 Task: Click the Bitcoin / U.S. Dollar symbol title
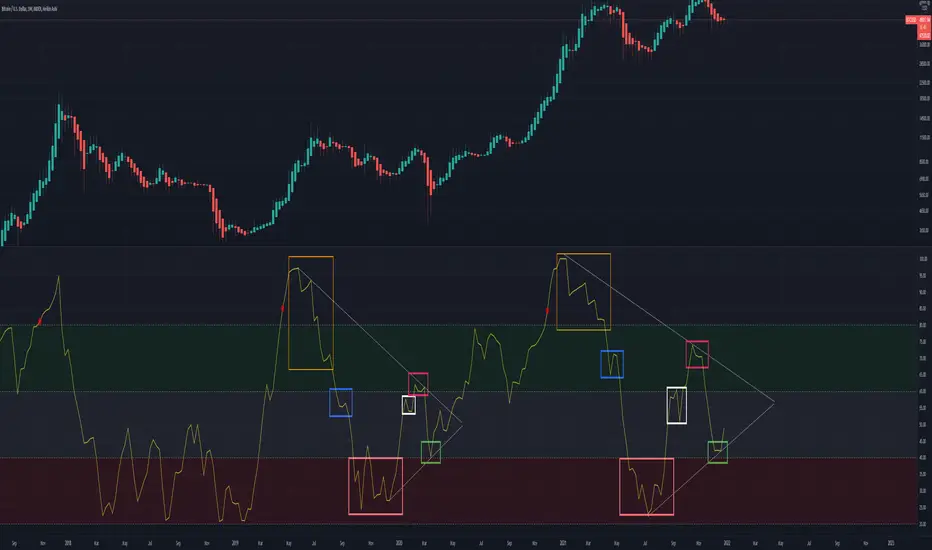coord(29,9)
